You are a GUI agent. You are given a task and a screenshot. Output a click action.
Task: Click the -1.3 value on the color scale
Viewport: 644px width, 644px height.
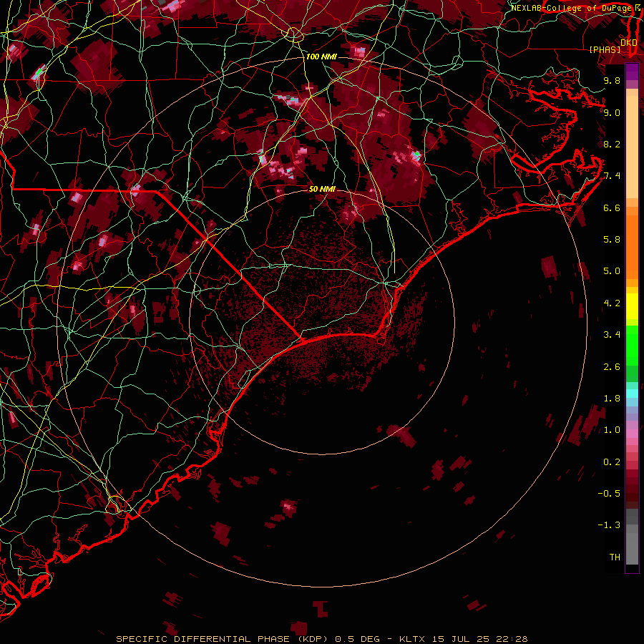tap(609, 525)
